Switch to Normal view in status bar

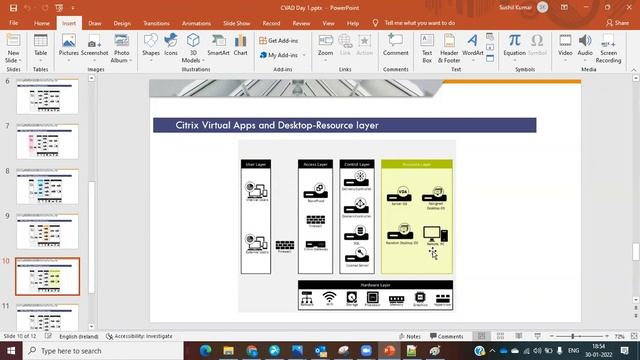(x=482, y=336)
